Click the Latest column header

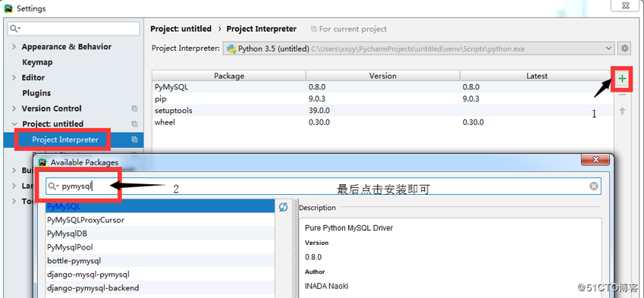pyautogui.click(x=537, y=76)
